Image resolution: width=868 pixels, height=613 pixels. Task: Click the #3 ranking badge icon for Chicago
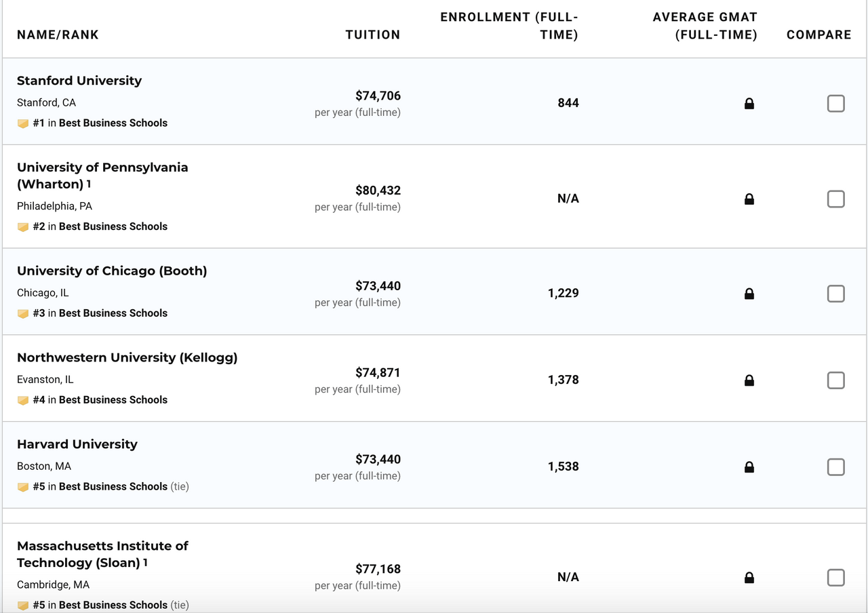pyautogui.click(x=23, y=313)
